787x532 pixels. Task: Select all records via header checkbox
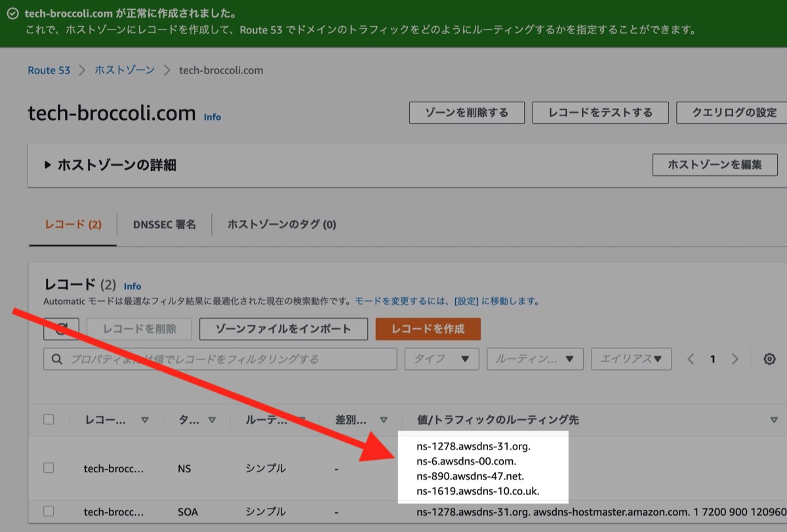(x=48, y=419)
